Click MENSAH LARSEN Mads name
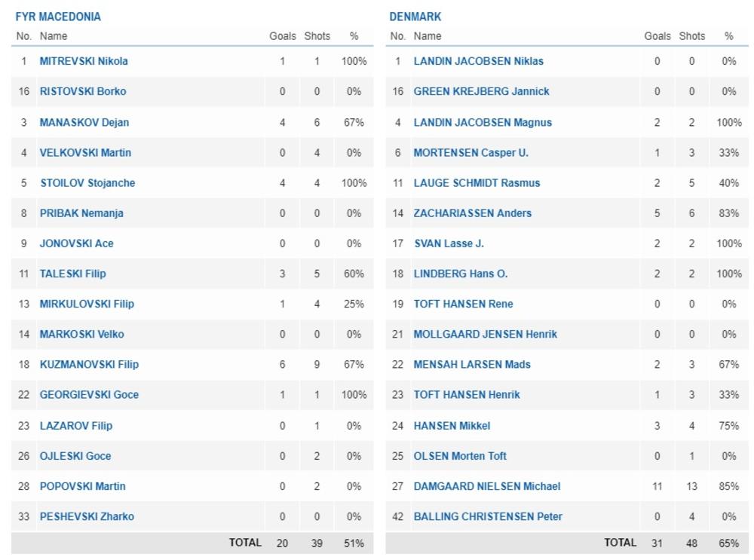This screenshot has height=560, width=754. [472, 364]
